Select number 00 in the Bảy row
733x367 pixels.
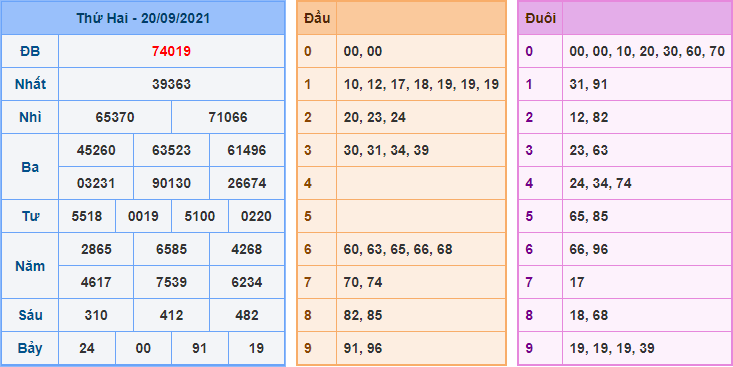point(143,348)
